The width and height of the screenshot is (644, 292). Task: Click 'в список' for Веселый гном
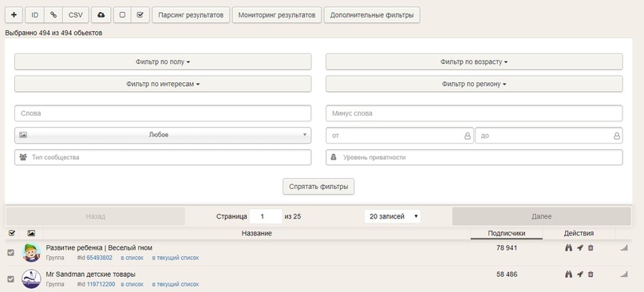132,258
